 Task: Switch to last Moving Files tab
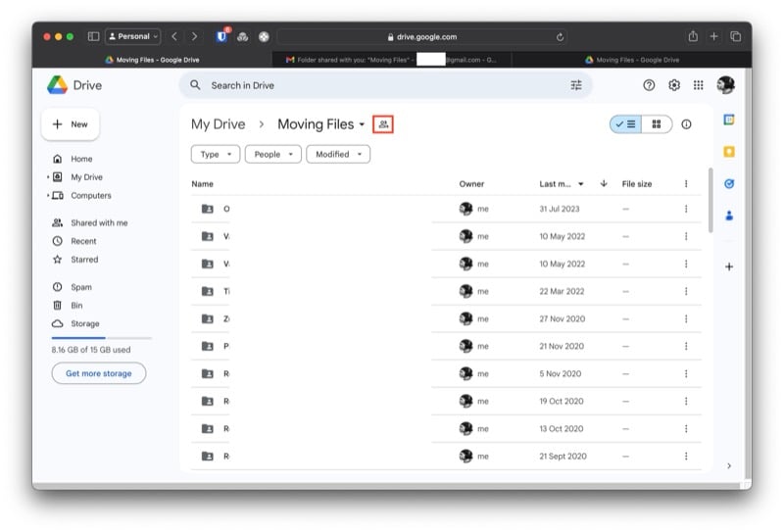(631, 60)
